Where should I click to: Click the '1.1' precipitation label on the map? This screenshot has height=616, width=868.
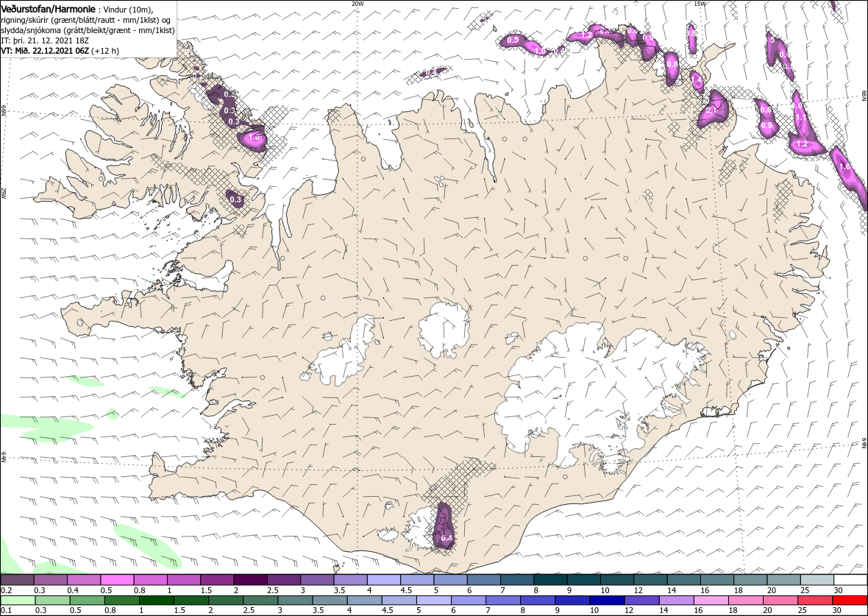pyautogui.click(x=801, y=118)
